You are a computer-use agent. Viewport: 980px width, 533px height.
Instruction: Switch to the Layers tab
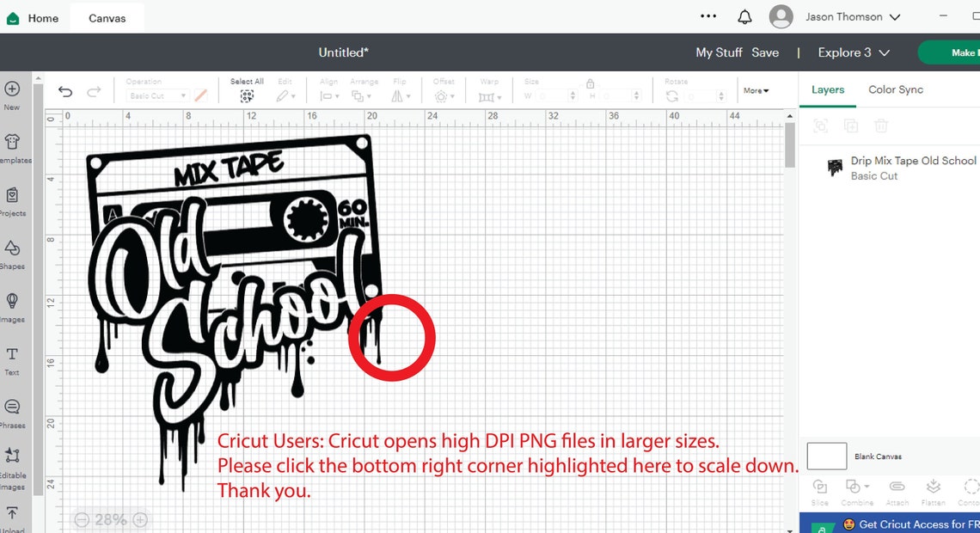click(828, 89)
